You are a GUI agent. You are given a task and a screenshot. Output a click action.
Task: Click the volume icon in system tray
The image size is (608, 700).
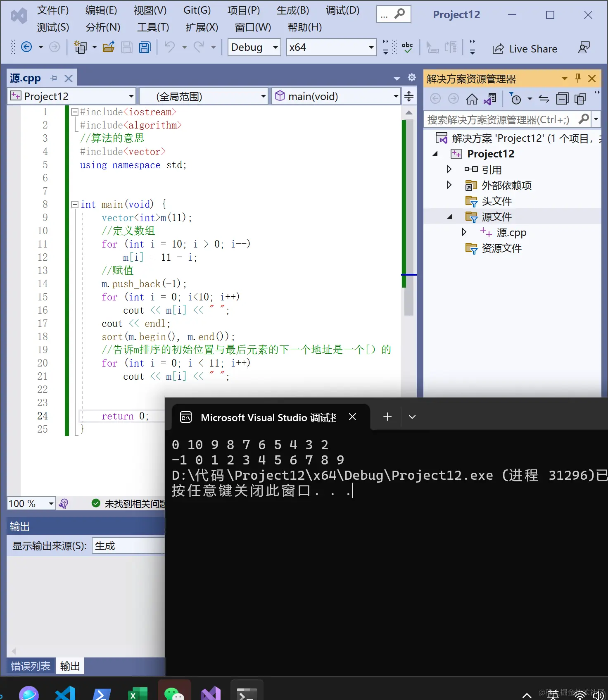coord(598,696)
